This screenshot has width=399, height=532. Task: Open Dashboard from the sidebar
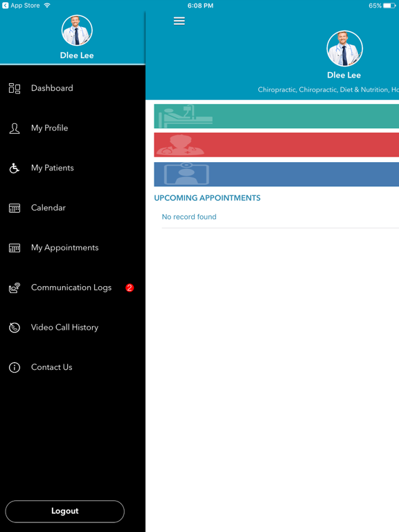click(x=73, y=88)
